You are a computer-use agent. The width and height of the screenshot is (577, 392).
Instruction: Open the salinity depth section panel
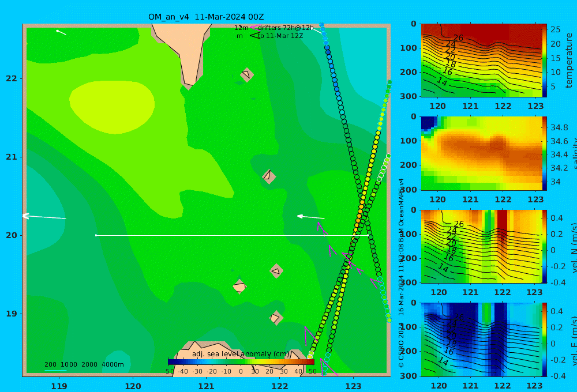pos(482,153)
